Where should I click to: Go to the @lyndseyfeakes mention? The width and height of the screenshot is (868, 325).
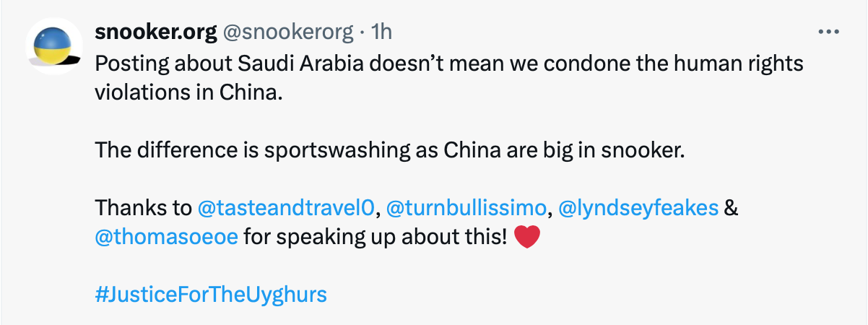coord(638,209)
